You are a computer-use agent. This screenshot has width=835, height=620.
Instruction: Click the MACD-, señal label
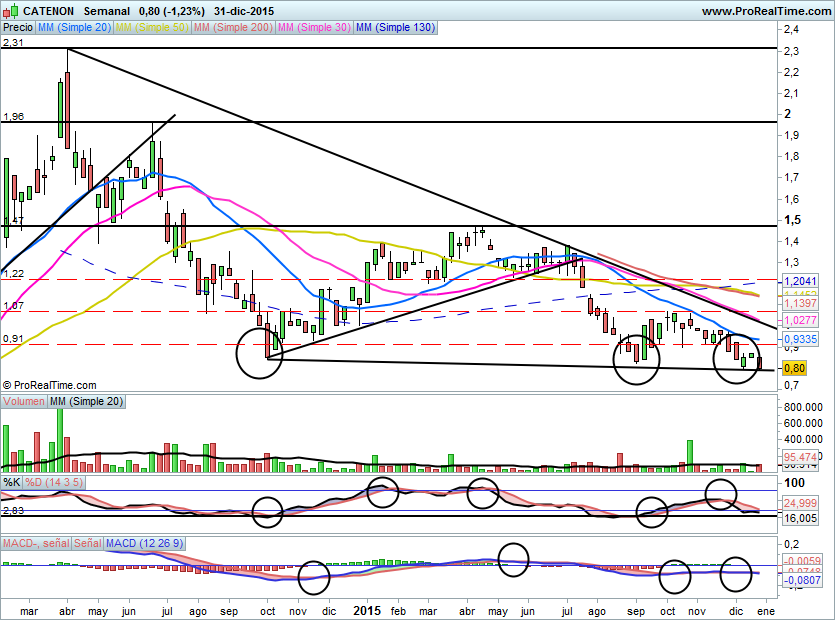pos(36,543)
